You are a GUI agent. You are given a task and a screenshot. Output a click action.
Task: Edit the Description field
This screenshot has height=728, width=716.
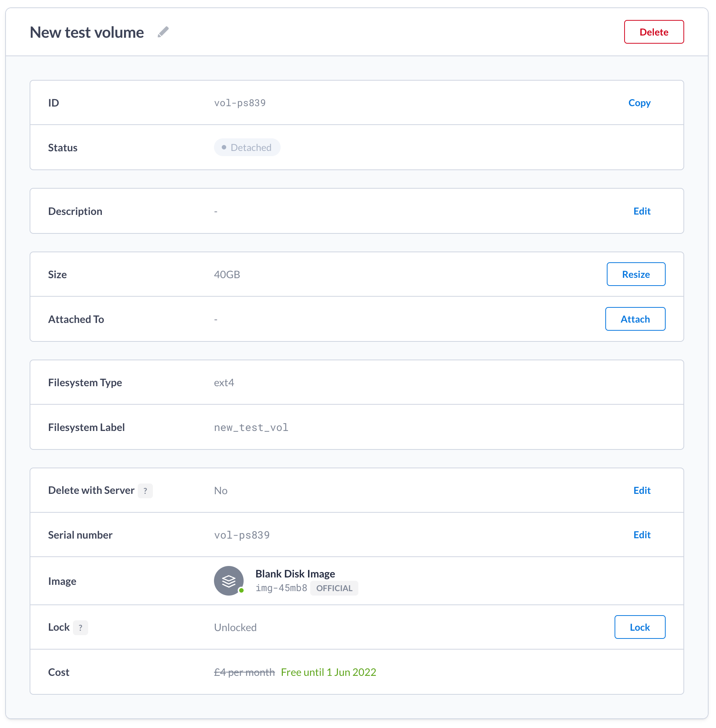642,211
